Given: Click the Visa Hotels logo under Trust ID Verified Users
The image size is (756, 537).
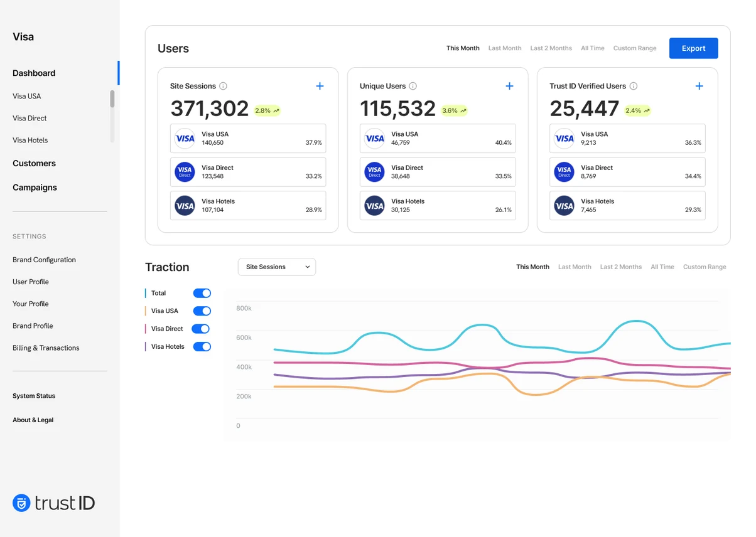Looking at the screenshot, I should tap(564, 206).
